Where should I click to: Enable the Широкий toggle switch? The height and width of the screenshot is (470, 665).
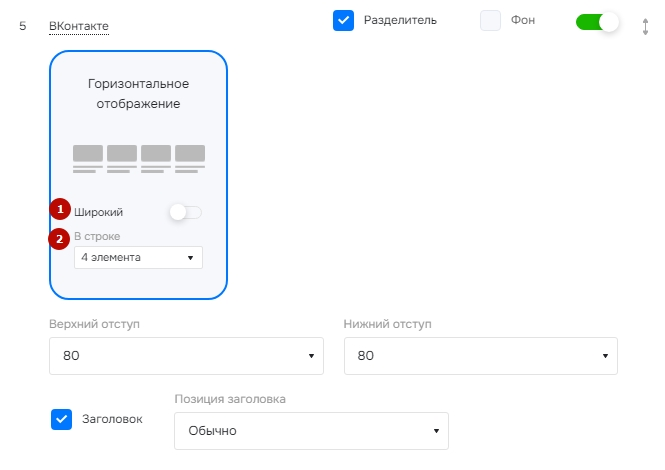click(x=185, y=212)
